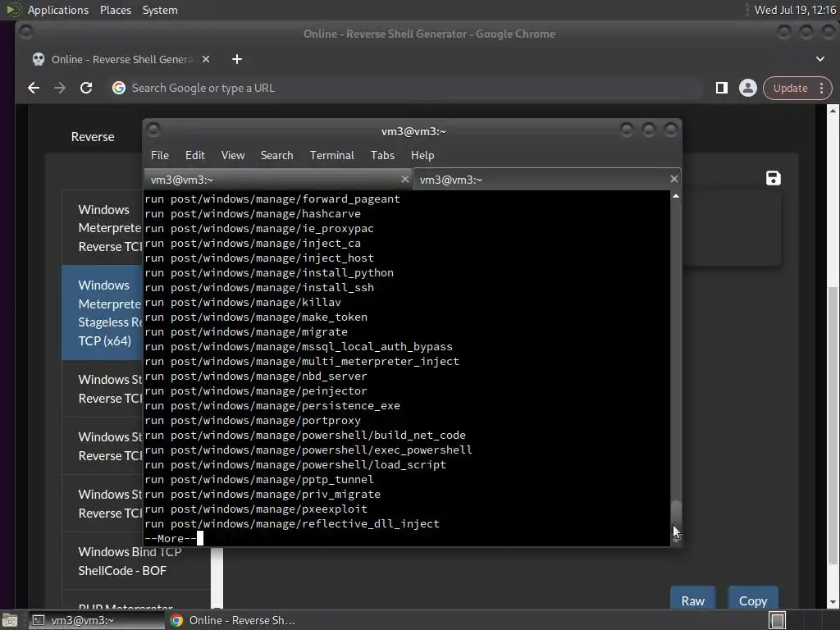The height and width of the screenshot is (630, 840).
Task: Click the MATE logo icon
Action: (13, 10)
